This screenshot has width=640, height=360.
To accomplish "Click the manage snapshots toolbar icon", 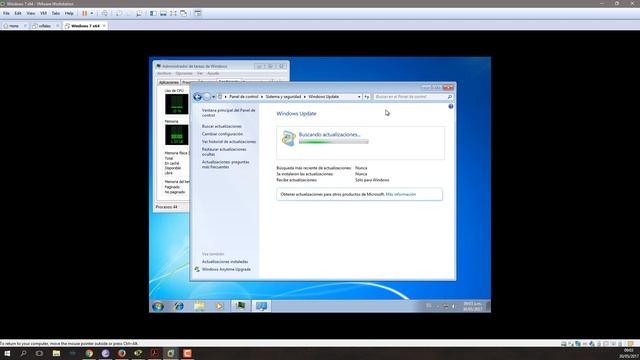I will [139, 13].
